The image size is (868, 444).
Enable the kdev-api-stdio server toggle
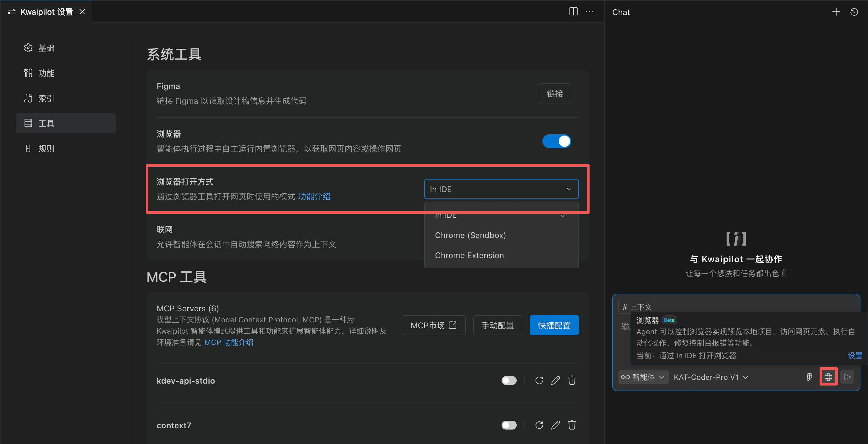point(509,380)
